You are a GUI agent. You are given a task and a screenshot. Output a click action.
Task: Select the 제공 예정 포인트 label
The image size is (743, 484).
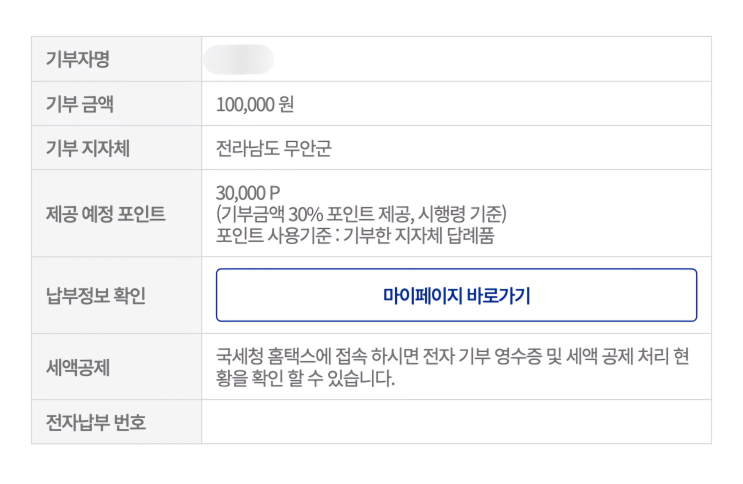pos(105,213)
